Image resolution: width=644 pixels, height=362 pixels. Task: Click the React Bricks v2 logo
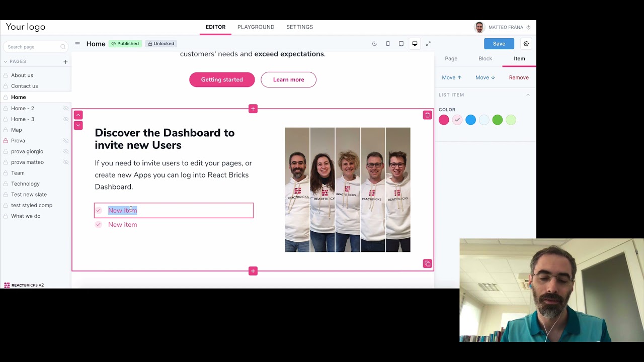24,285
